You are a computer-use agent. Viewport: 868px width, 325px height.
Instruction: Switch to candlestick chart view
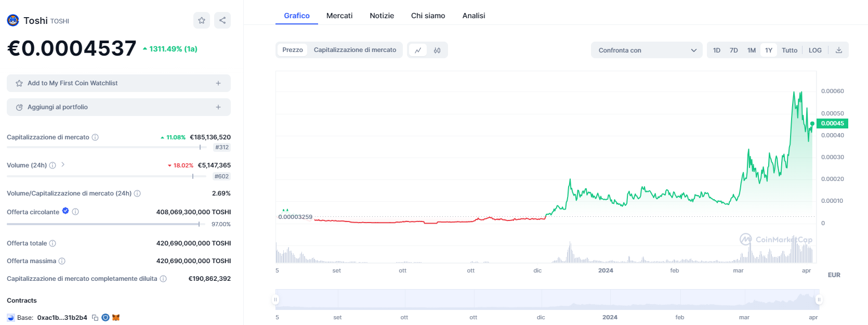[437, 50]
